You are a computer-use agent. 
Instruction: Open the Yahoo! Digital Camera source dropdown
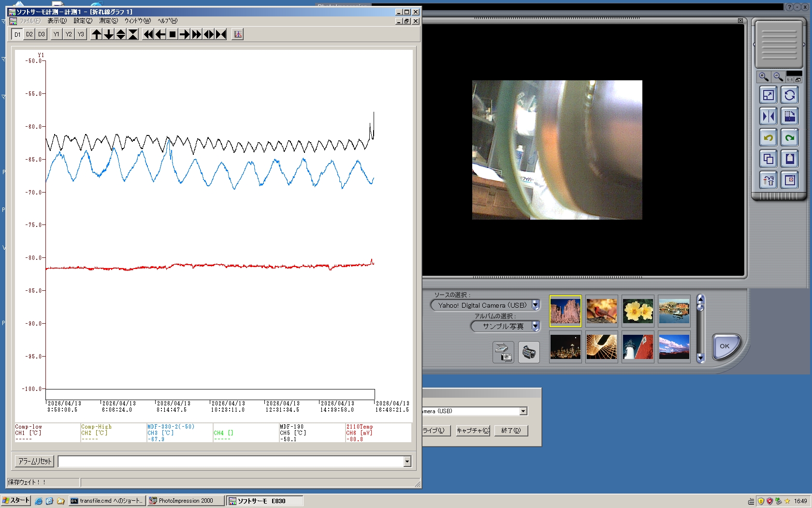pyautogui.click(x=536, y=305)
